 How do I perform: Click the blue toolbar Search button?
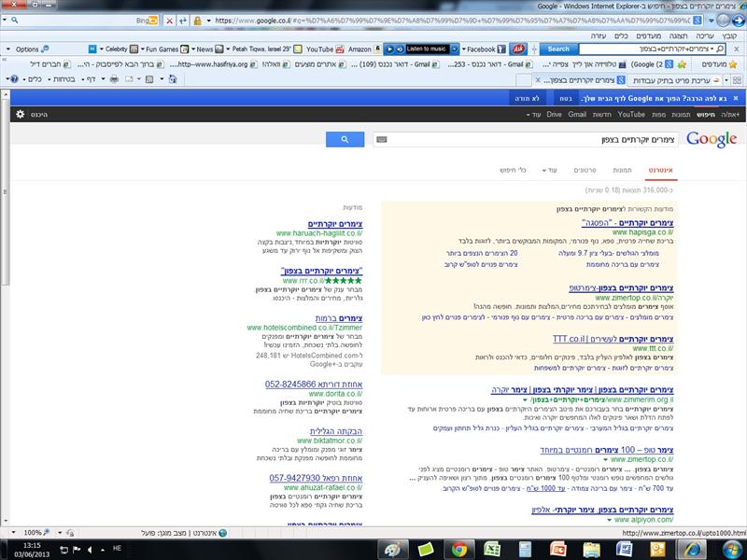pyautogui.click(x=558, y=49)
